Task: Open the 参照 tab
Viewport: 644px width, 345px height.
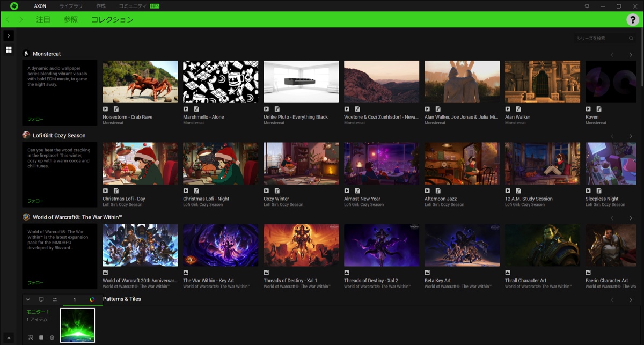Action: click(x=71, y=19)
